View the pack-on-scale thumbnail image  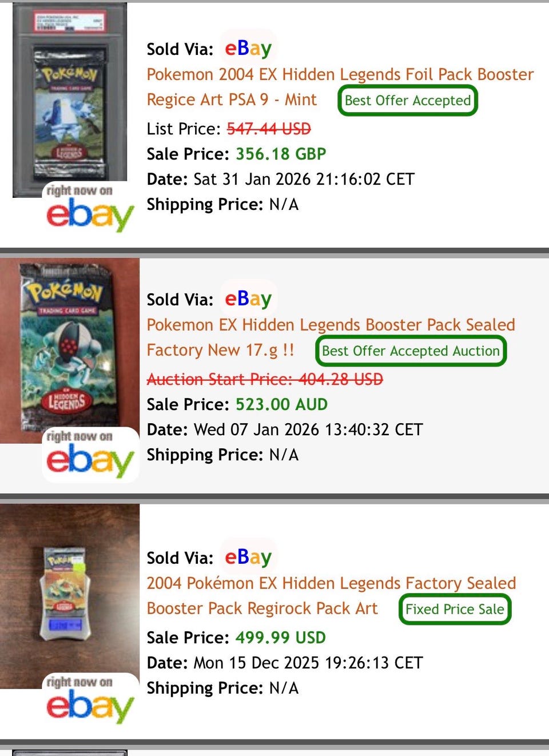(x=70, y=596)
